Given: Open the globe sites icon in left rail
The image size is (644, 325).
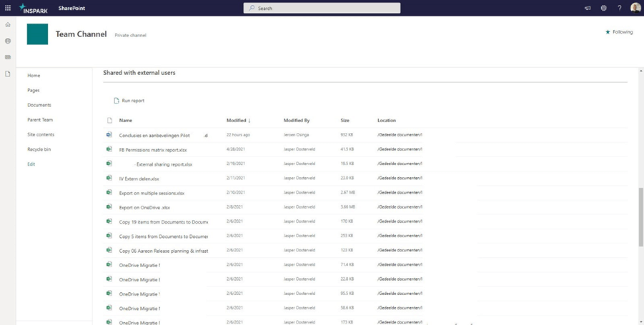Looking at the screenshot, I should (8, 41).
